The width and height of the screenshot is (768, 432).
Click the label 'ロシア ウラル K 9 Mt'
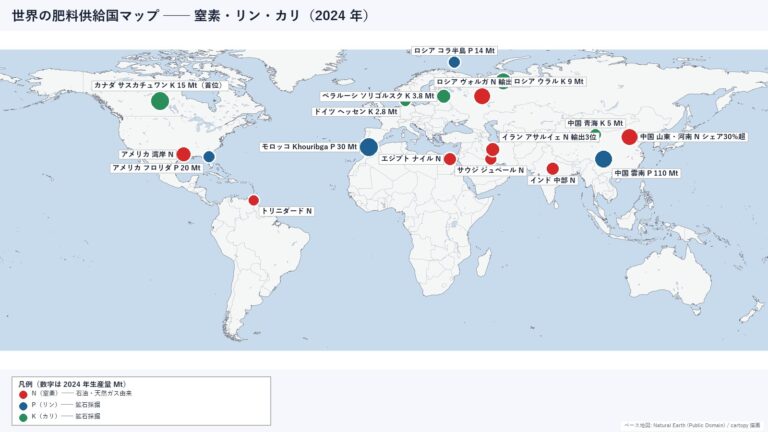pyautogui.click(x=549, y=81)
